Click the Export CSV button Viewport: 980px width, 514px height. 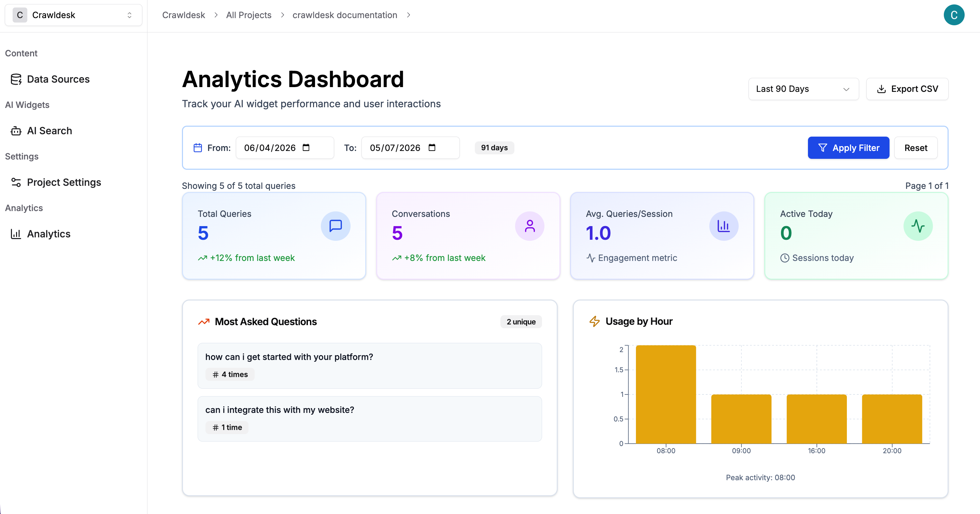(x=907, y=89)
